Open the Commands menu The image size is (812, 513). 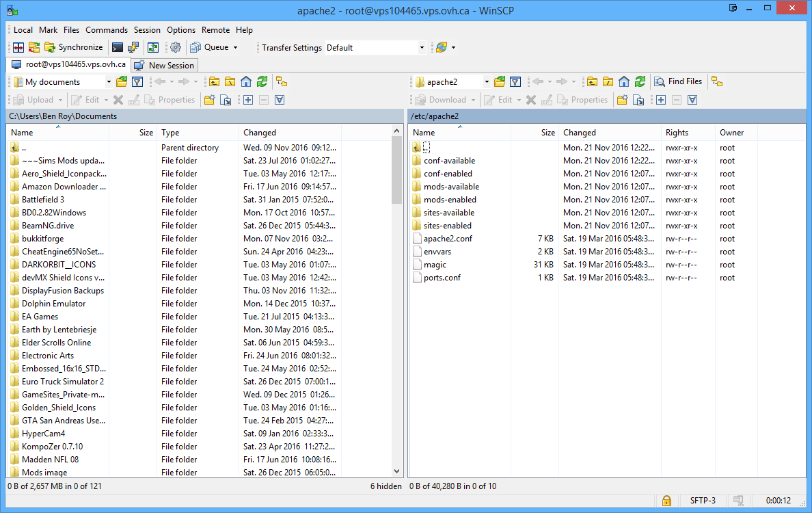[107, 30]
